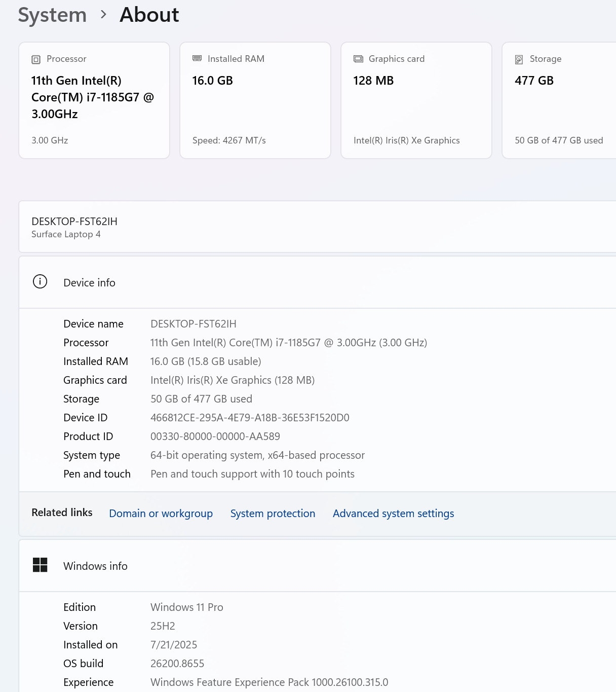Click the System type row label

point(92,455)
